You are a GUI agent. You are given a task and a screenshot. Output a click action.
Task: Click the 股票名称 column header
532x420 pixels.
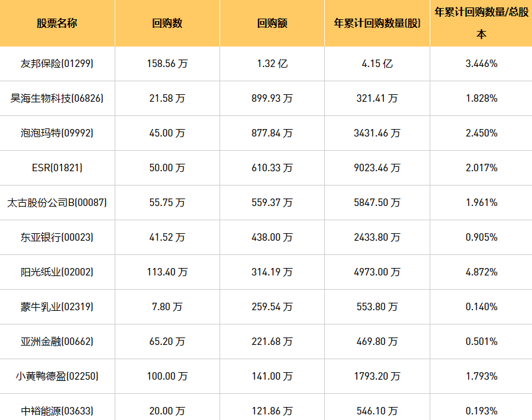57,24
